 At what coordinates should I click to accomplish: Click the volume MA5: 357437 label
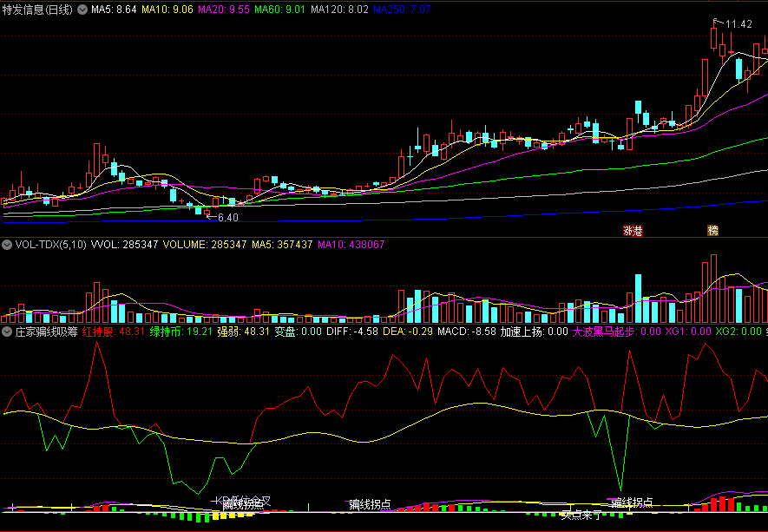coord(282,245)
